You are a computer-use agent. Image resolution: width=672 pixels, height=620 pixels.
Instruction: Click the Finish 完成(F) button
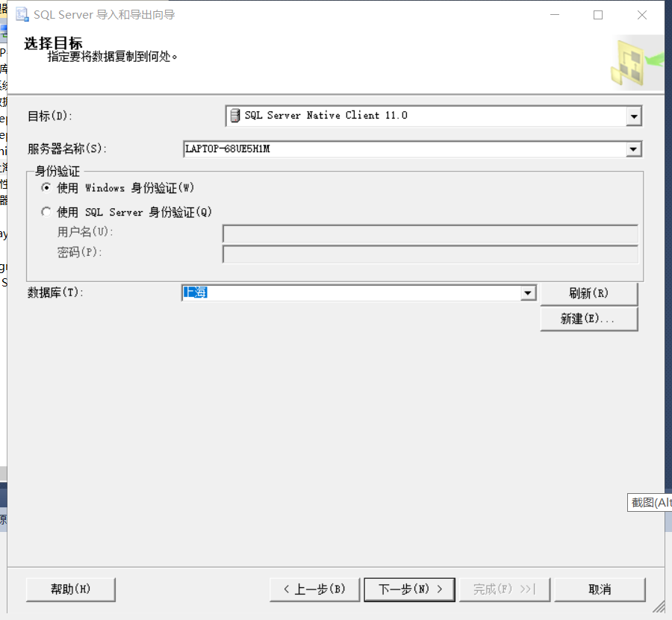coord(505,589)
